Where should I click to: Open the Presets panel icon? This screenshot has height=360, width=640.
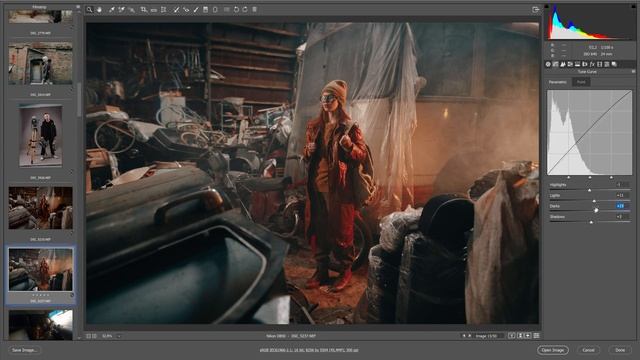coord(607,64)
